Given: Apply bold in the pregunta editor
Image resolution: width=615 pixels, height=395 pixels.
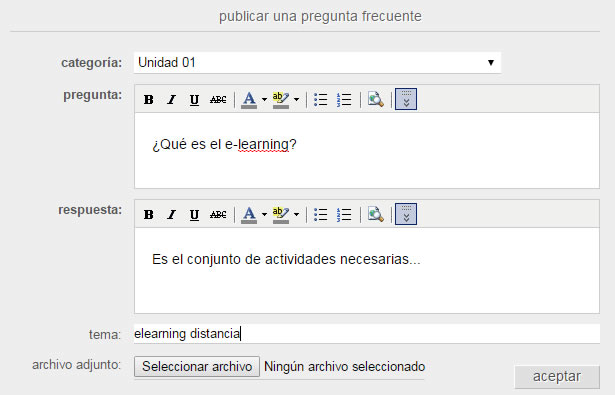Looking at the screenshot, I should (x=149, y=100).
